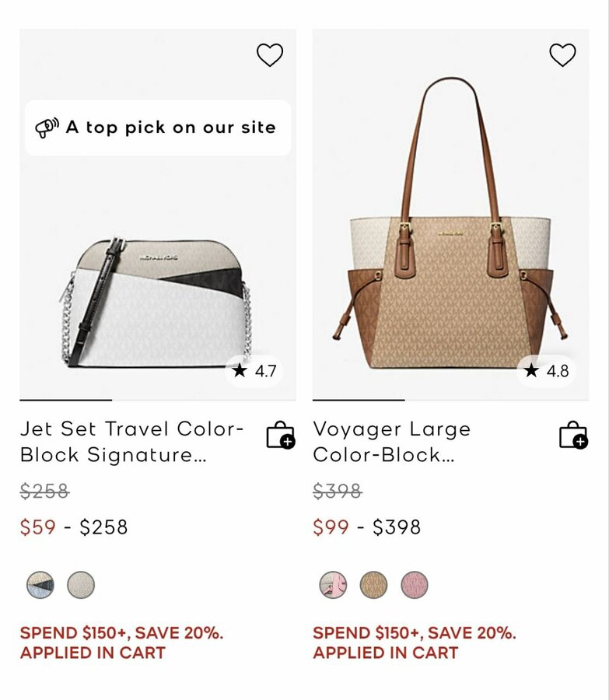Click the $99 - $398 price range
The image size is (609, 700).
point(366,527)
